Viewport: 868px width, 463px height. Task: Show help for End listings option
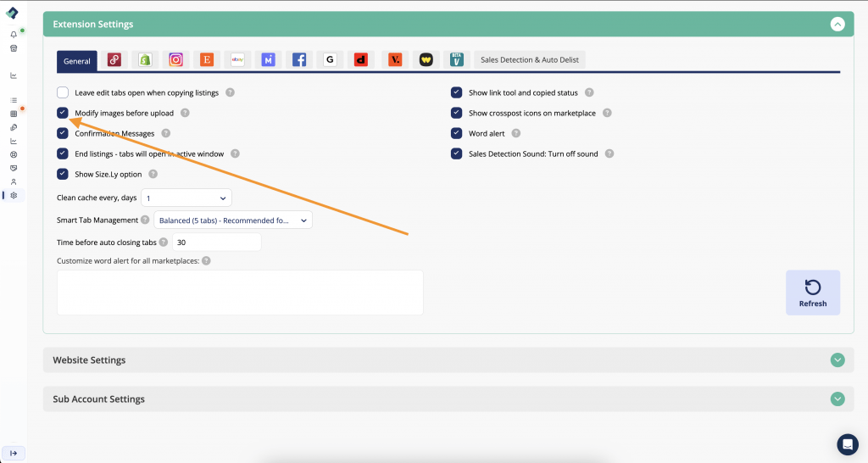click(x=235, y=154)
